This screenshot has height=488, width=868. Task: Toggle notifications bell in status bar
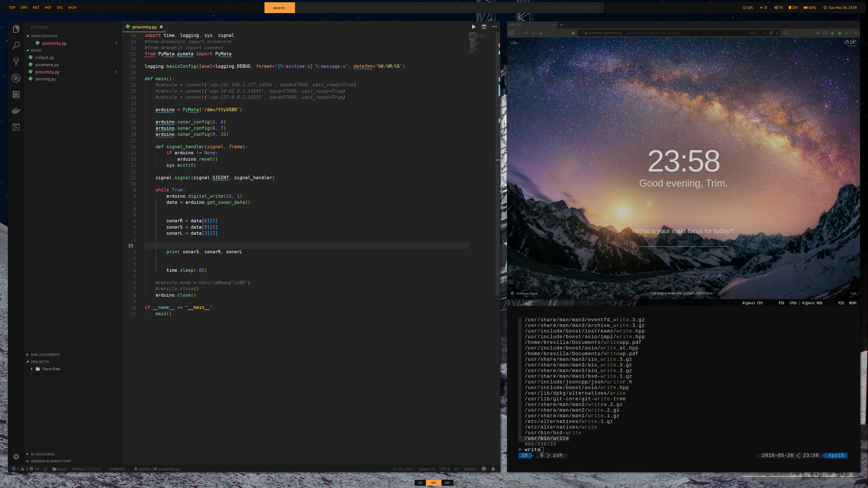(493, 469)
